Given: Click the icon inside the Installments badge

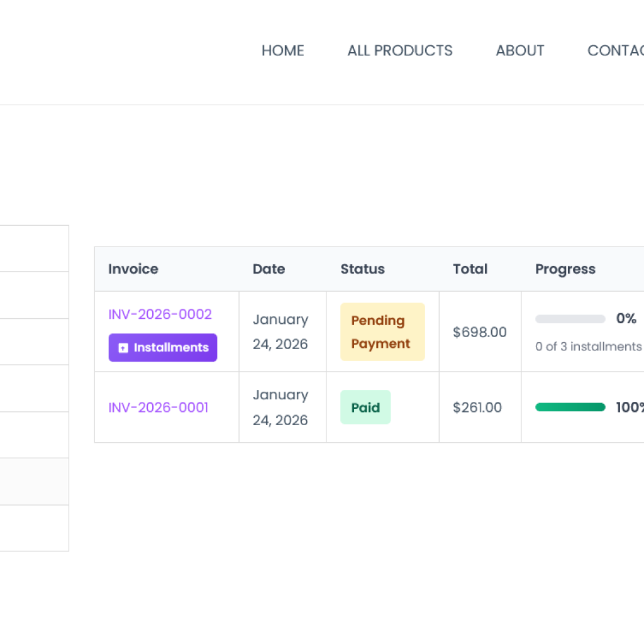Looking at the screenshot, I should tap(123, 348).
